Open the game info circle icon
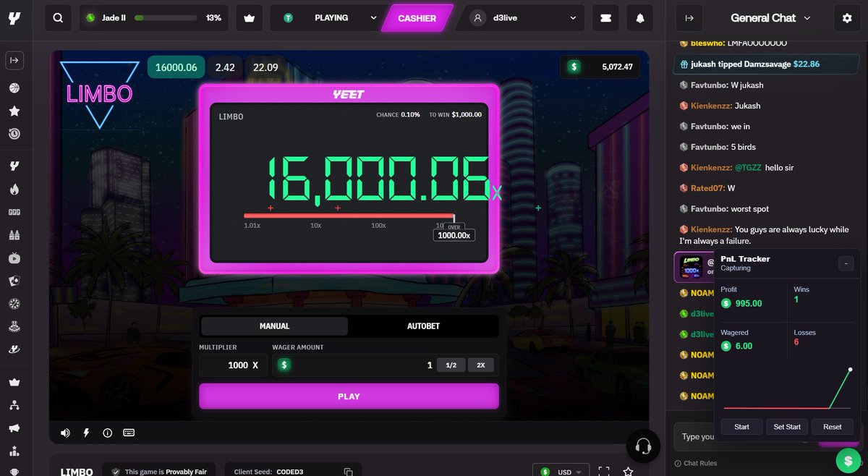Image resolution: width=868 pixels, height=476 pixels. pyautogui.click(x=108, y=433)
